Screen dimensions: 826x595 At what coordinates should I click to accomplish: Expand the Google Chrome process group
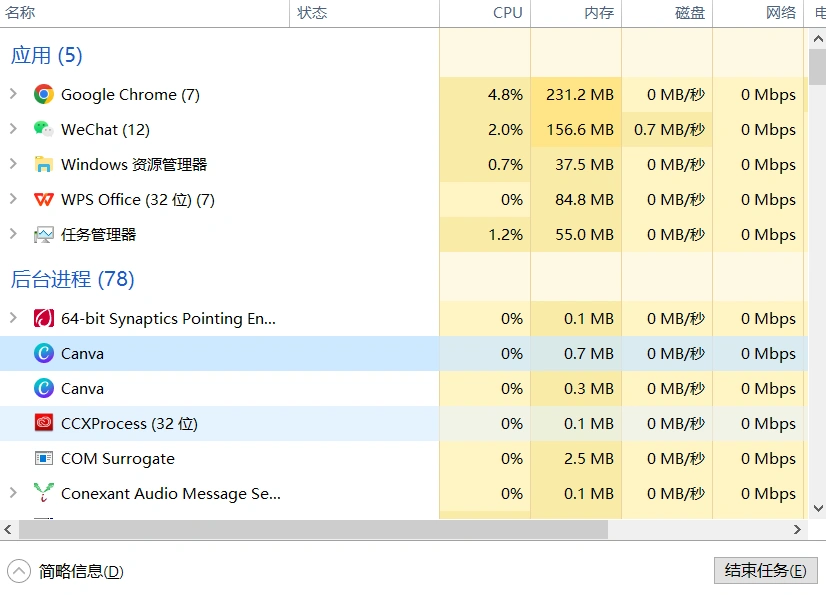13,94
